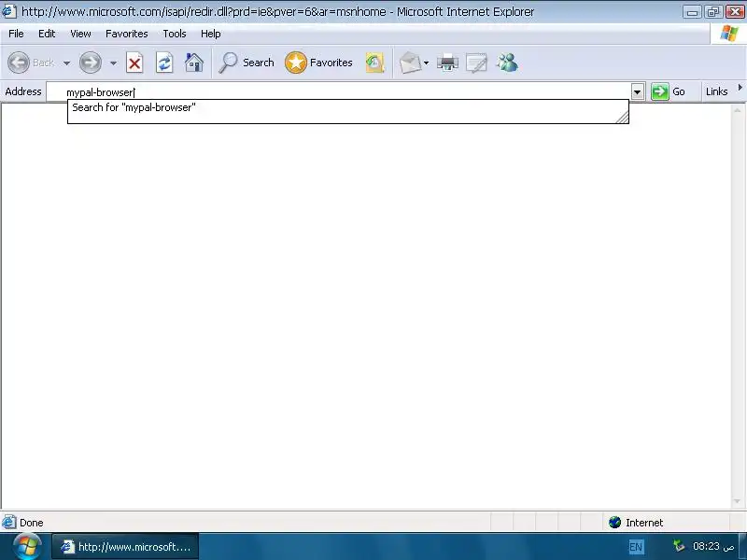747x560 pixels.
Task: Click the autocomplete box resize grip
Action: [x=622, y=117]
